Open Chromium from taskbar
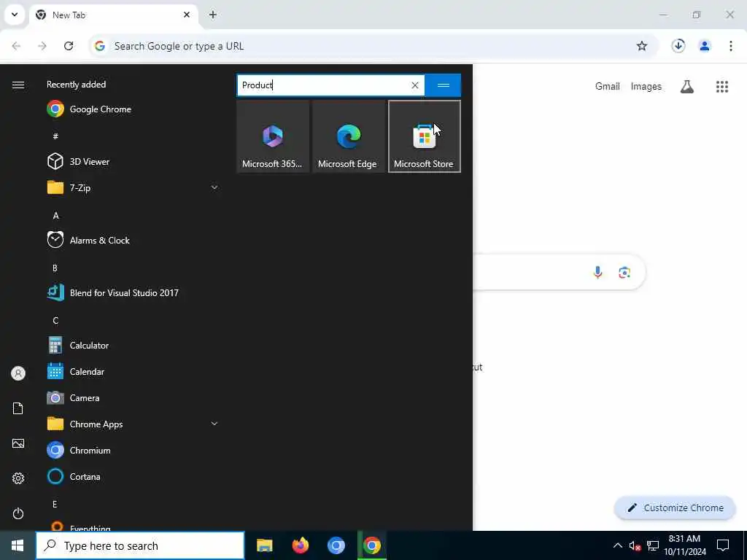This screenshot has height=560, width=747. coord(336,545)
